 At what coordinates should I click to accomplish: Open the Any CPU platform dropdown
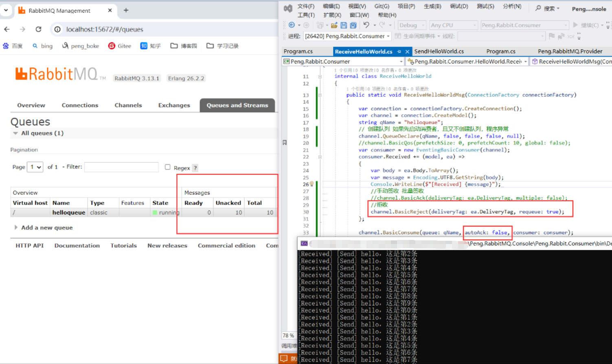454,25
